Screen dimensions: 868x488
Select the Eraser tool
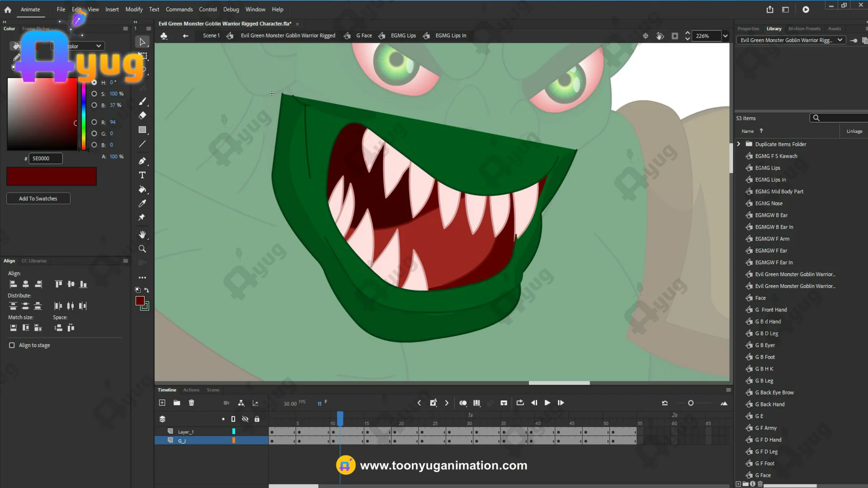coord(142,115)
